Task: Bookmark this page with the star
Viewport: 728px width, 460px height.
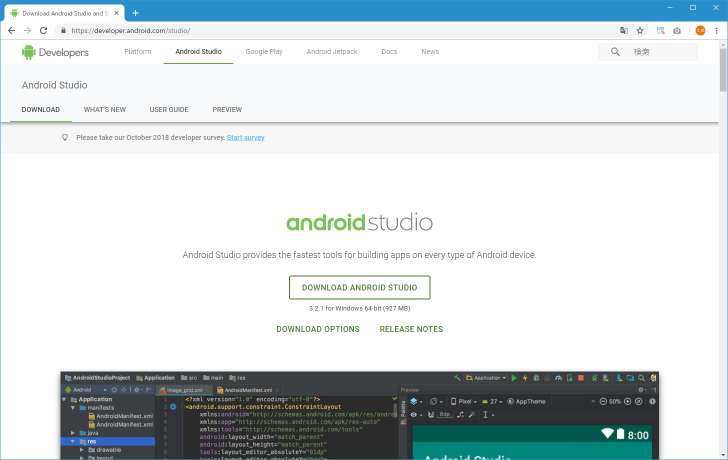Action: click(x=640, y=31)
